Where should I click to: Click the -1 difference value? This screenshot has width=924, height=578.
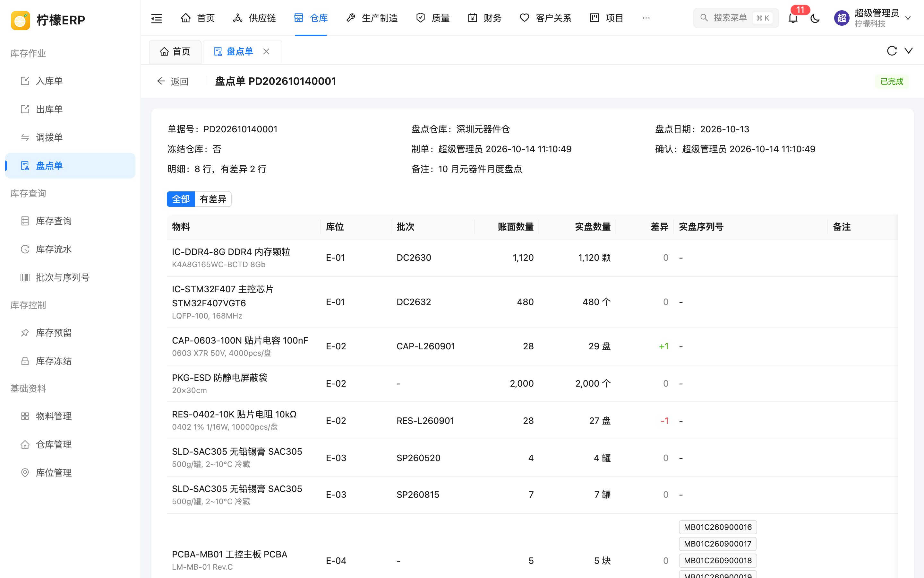[x=664, y=421]
